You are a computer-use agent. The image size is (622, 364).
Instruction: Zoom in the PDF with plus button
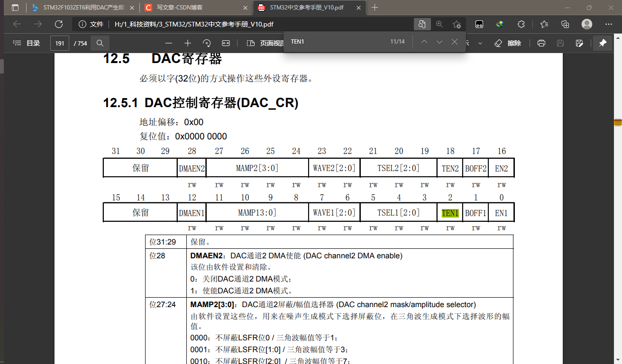(x=188, y=43)
